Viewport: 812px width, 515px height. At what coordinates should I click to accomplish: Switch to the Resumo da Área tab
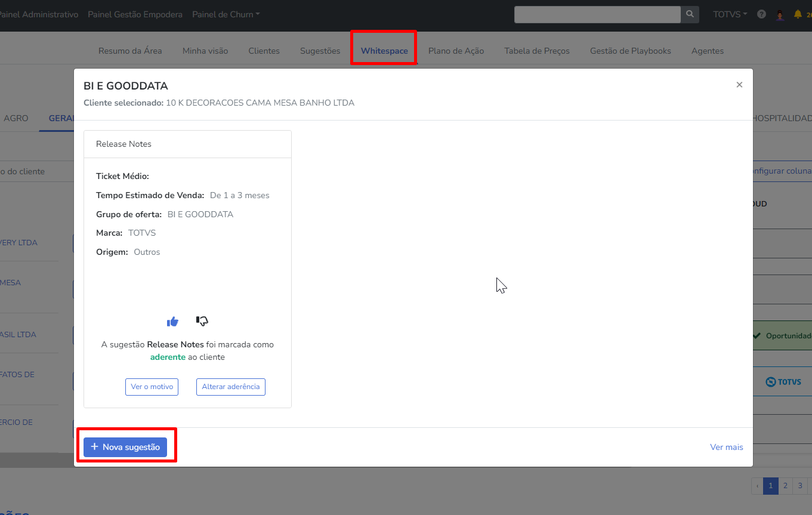pyautogui.click(x=130, y=51)
